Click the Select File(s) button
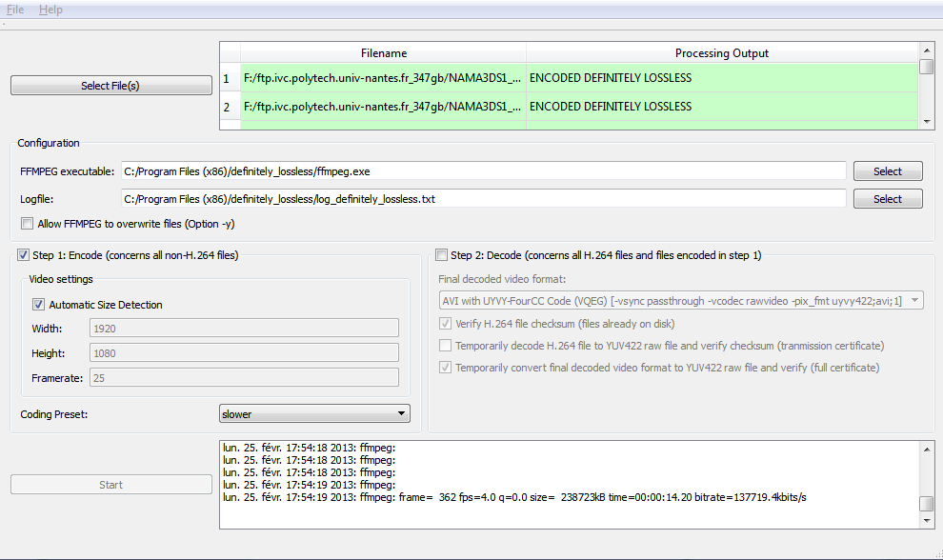Viewport: 943px width, 560px height. (110, 86)
